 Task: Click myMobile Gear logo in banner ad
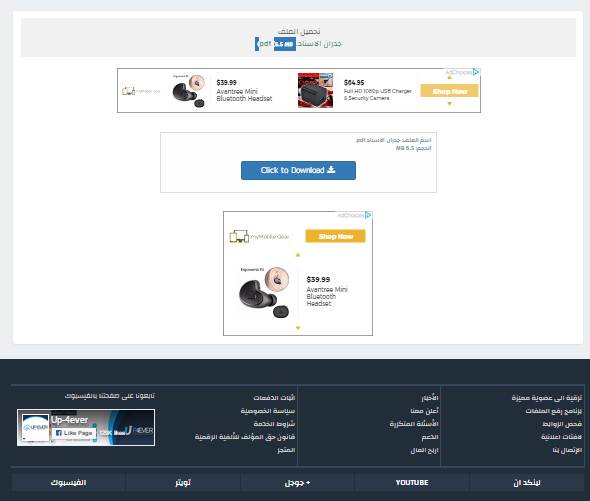(x=141, y=91)
